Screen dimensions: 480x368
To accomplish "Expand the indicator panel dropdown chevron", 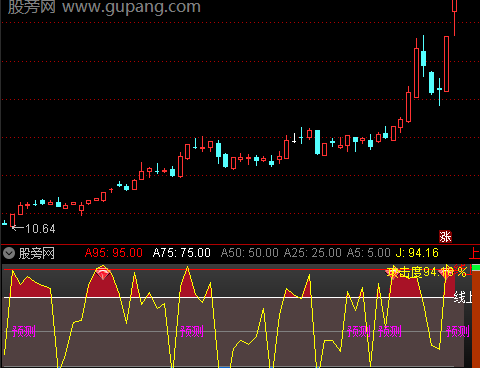I will click(9, 253).
